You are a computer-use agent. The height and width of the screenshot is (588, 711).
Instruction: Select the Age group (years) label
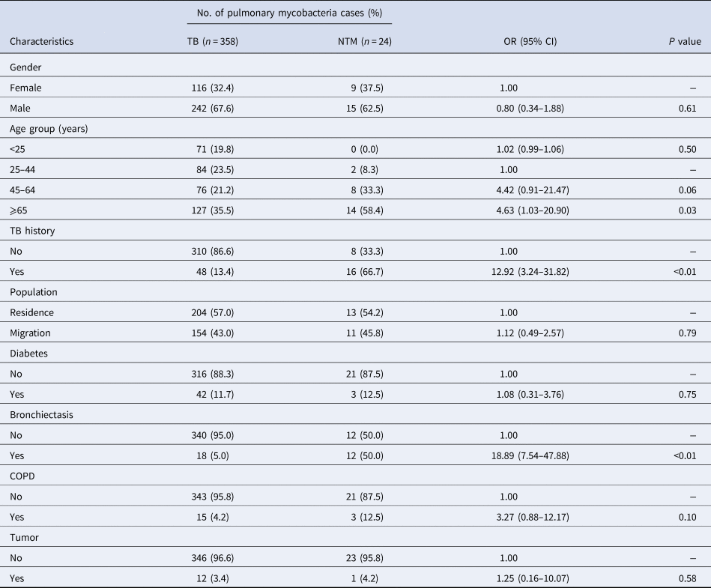49,128
